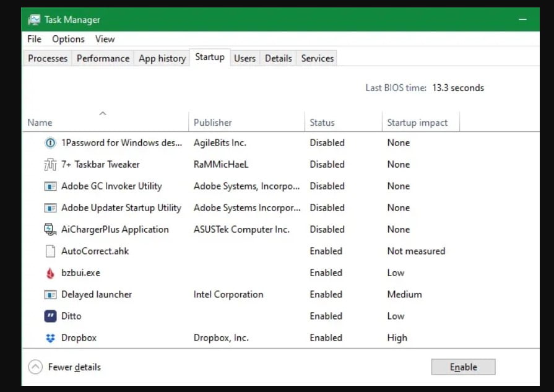Click the AutoCorrect.ahk file icon
The height and width of the screenshot is (392, 554).
coord(50,251)
